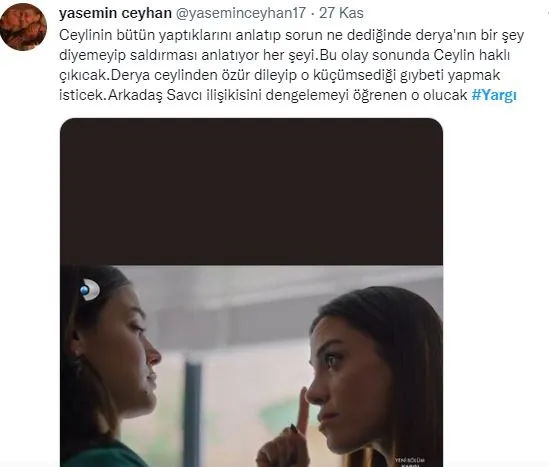
Task: Click the raised index finger in photo
Action: coord(303,412)
